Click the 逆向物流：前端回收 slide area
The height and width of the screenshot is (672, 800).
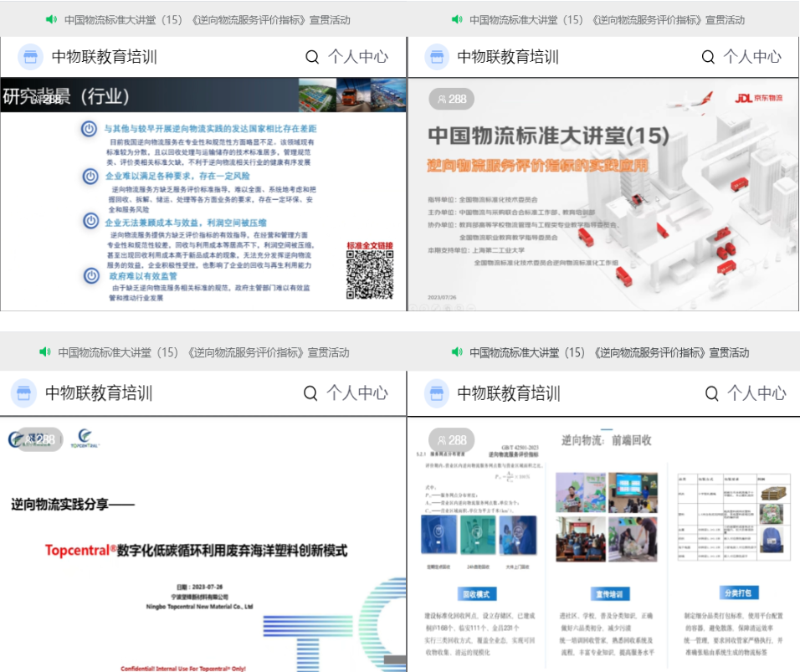coord(603,544)
